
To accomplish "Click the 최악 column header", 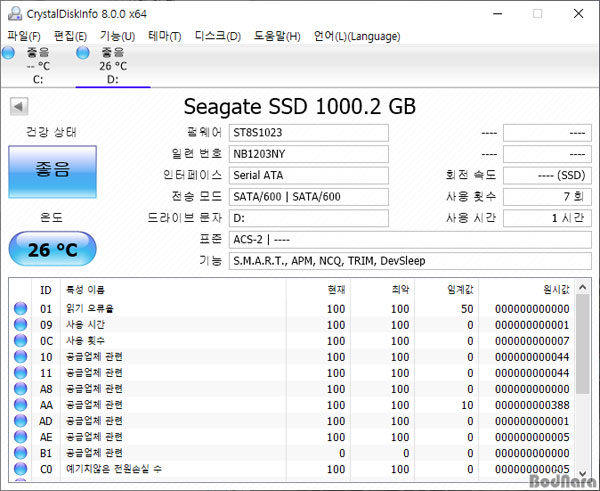I will [x=382, y=290].
